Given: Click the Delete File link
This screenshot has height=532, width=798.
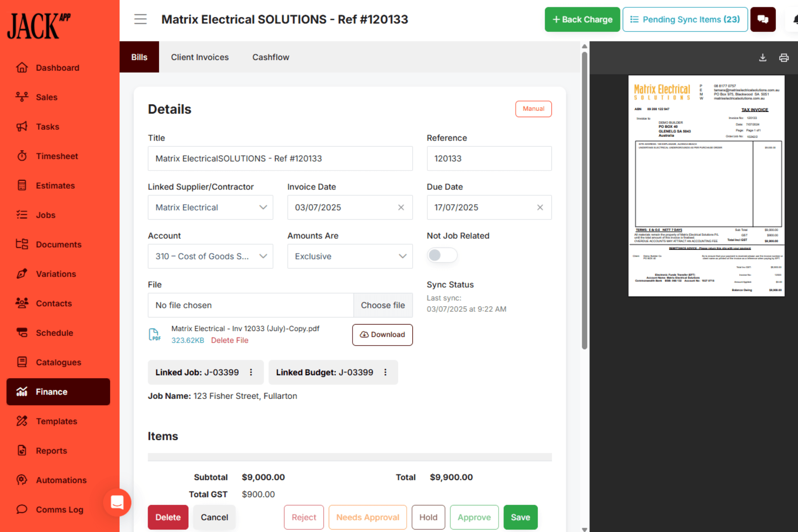Looking at the screenshot, I should click(x=229, y=340).
